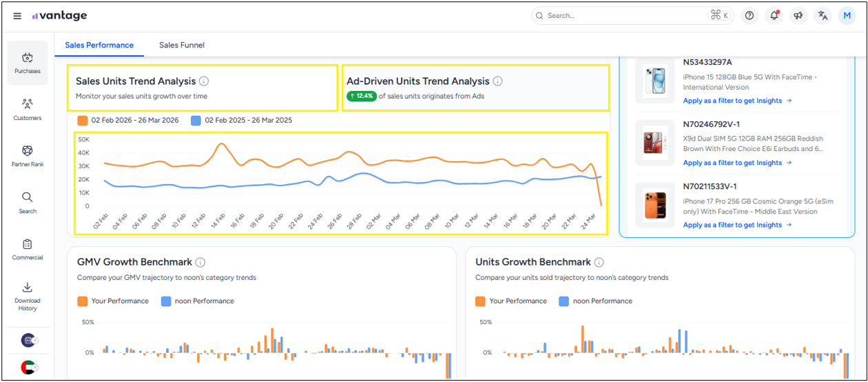Expand the UAE country flag selector

point(28,367)
